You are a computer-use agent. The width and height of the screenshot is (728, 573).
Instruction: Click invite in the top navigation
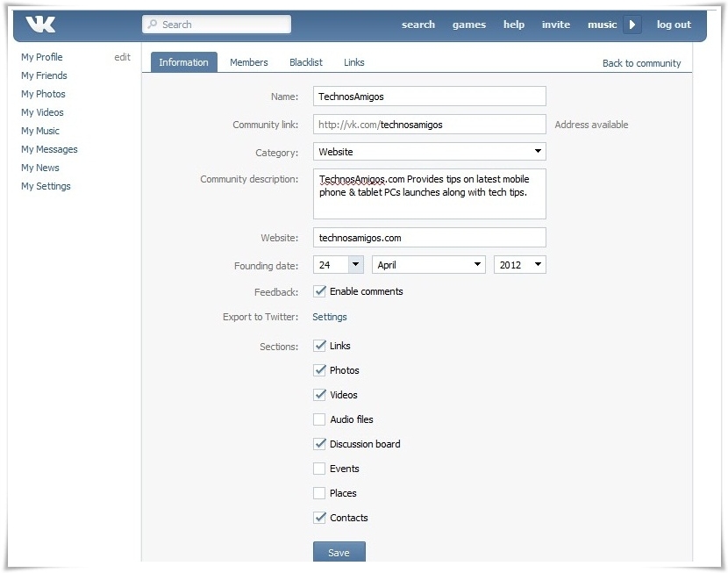[556, 25]
